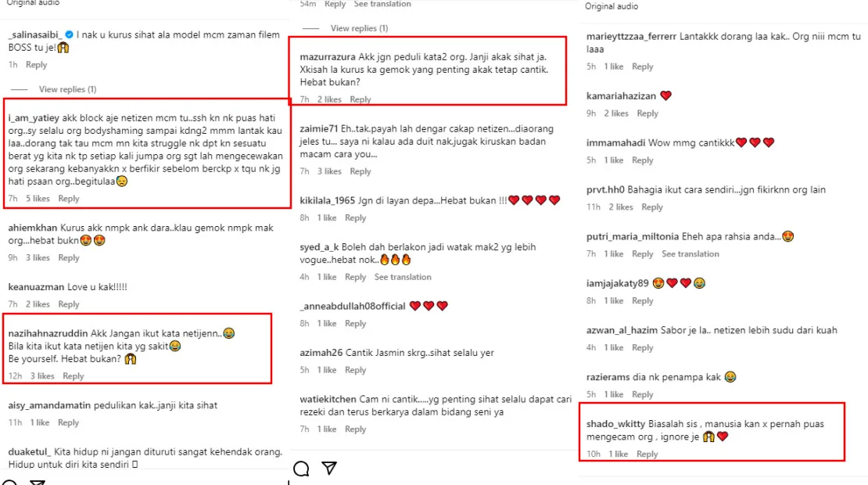The height and width of the screenshot is (485, 868).
Task: Click the comment bubble icon
Action: click(x=301, y=469)
